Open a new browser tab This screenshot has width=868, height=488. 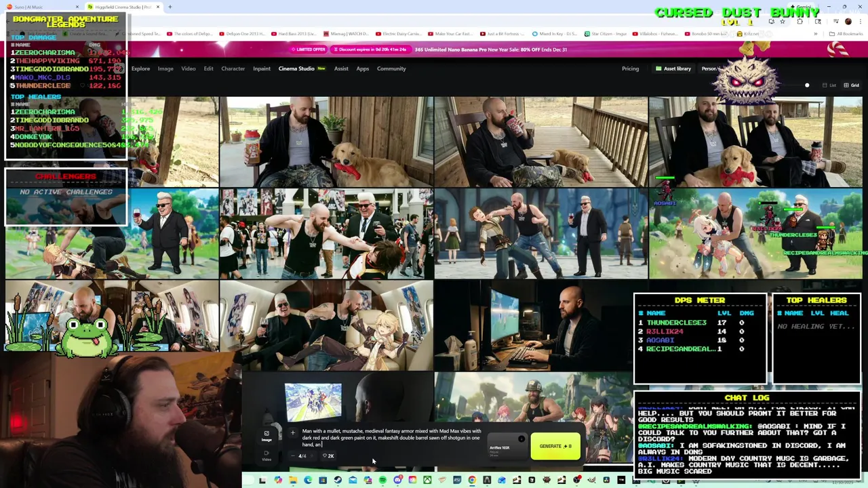coord(170,7)
